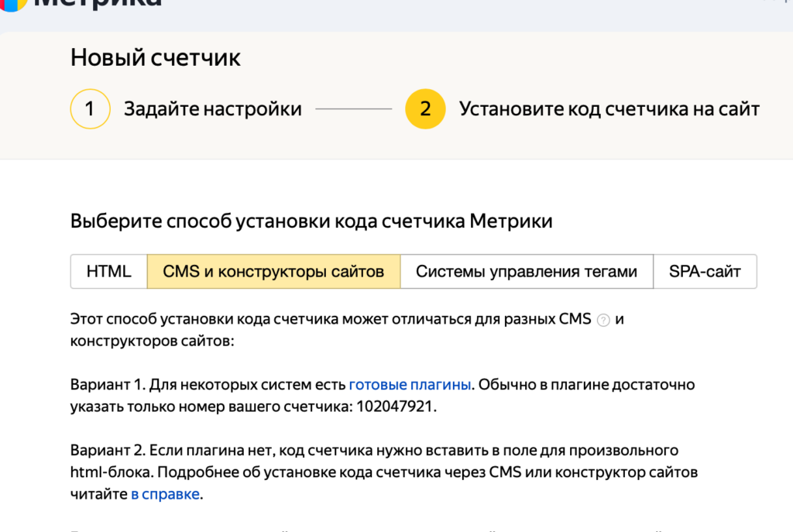Select CMS и конструкторы сайтов tab
Image resolution: width=793 pixels, height=532 pixels.
(x=273, y=272)
